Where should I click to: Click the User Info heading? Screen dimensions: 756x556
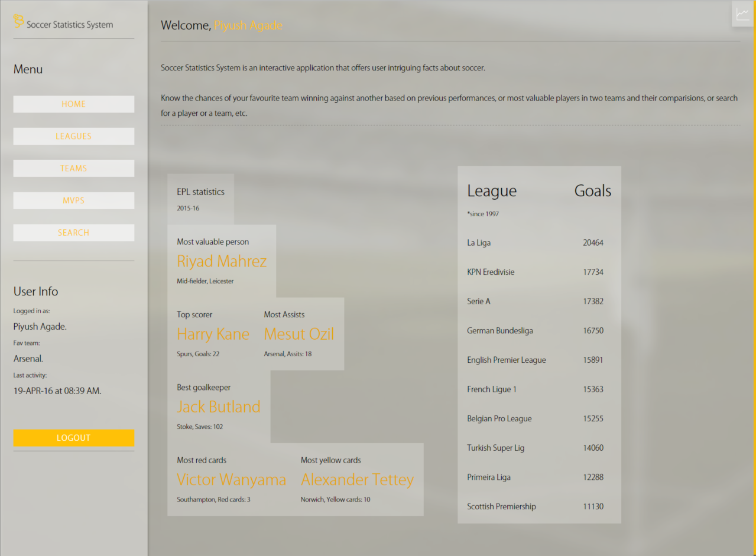pos(36,291)
